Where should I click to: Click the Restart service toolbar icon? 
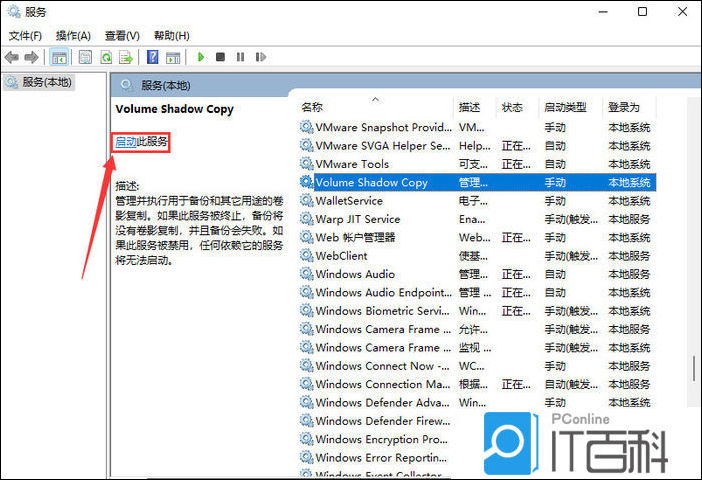point(261,57)
